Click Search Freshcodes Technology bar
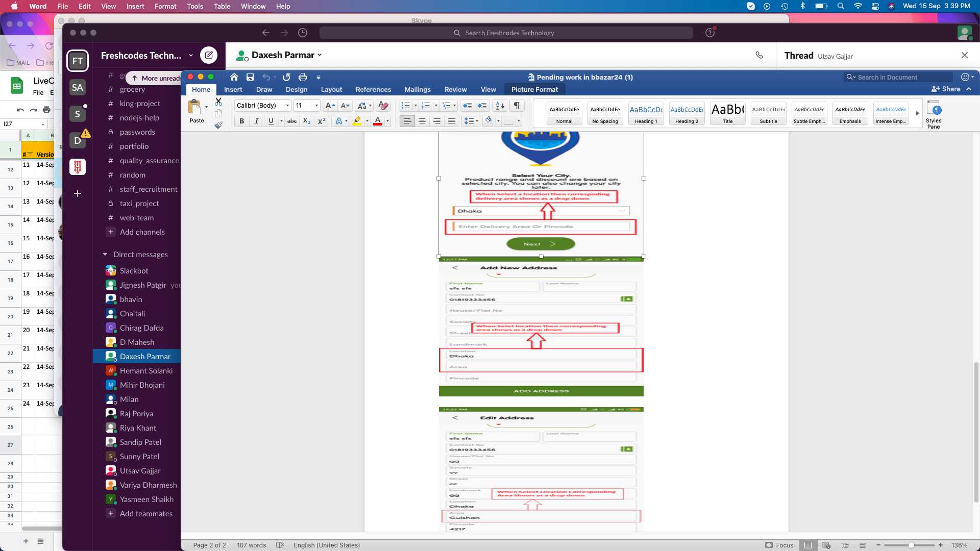This screenshot has width=980, height=551. pyautogui.click(x=506, y=33)
